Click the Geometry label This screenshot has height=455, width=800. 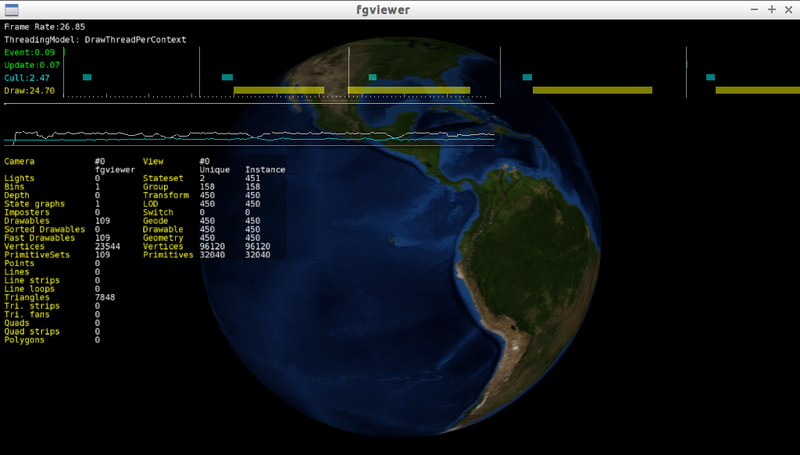pyautogui.click(x=163, y=238)
